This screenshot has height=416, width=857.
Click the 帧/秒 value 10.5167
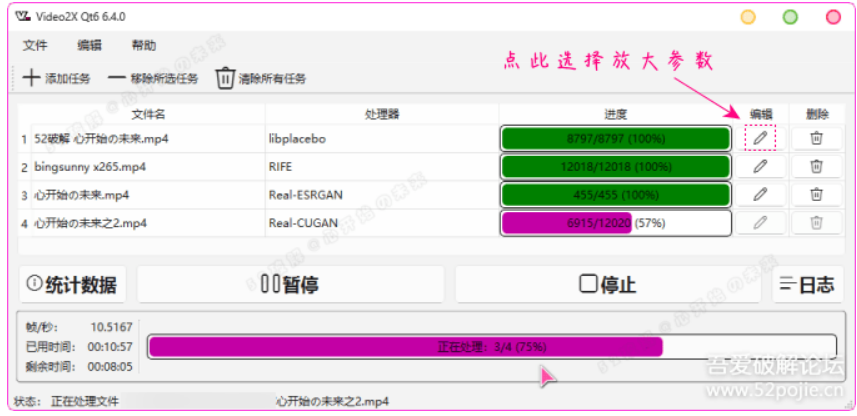[x=111, y=327]
